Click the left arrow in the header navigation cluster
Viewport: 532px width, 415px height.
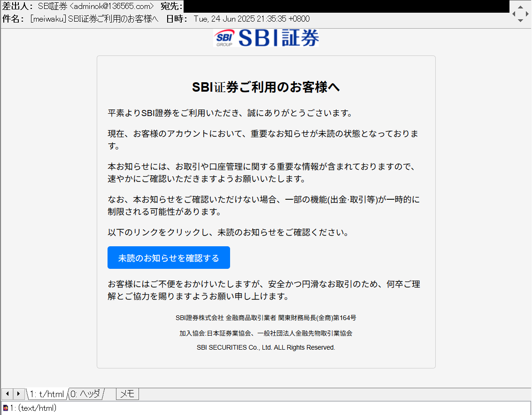[x=514, y=14]
